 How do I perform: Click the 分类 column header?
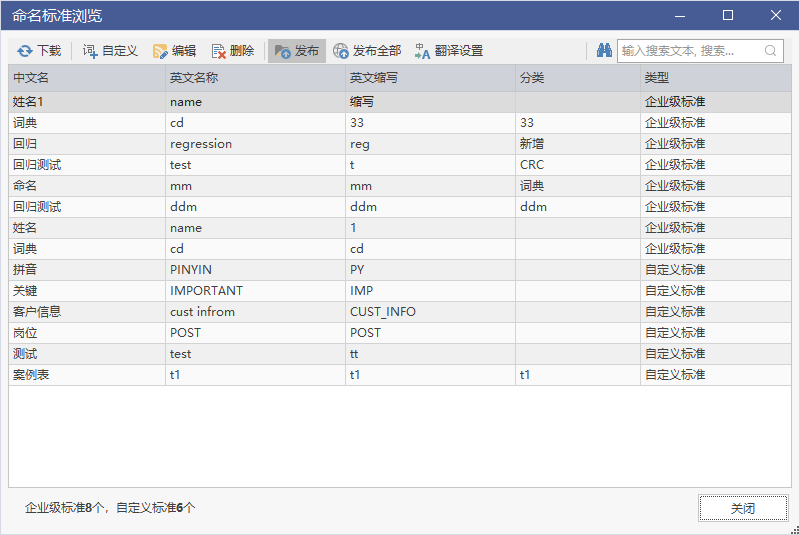point(578,78)
